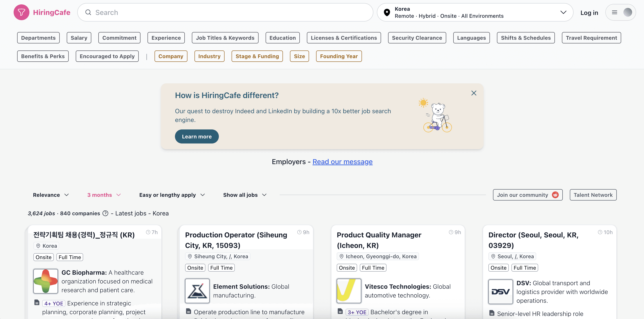Click the profile avatar circle top right
Viewport: 644px width, 319px height.
pos(628,12)
